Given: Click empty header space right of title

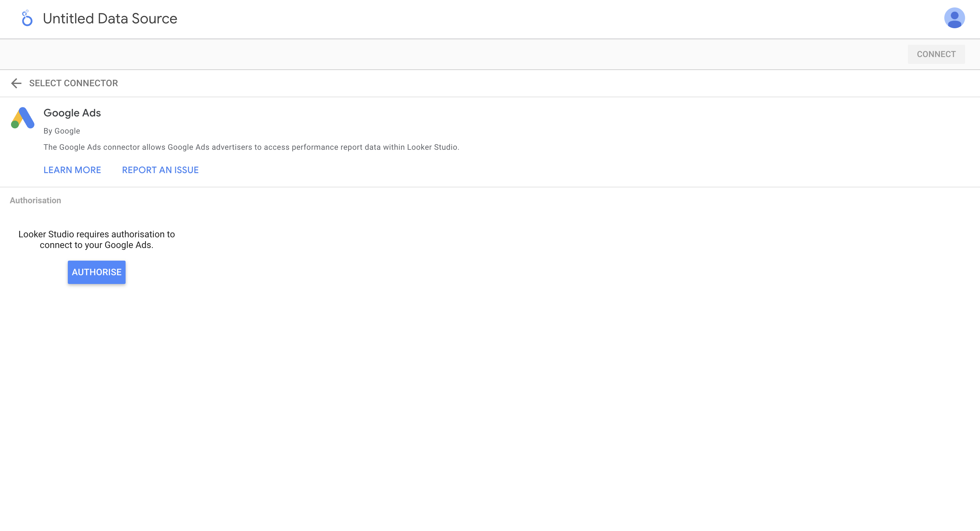Looking at the screenshot, I should (533, 18).
